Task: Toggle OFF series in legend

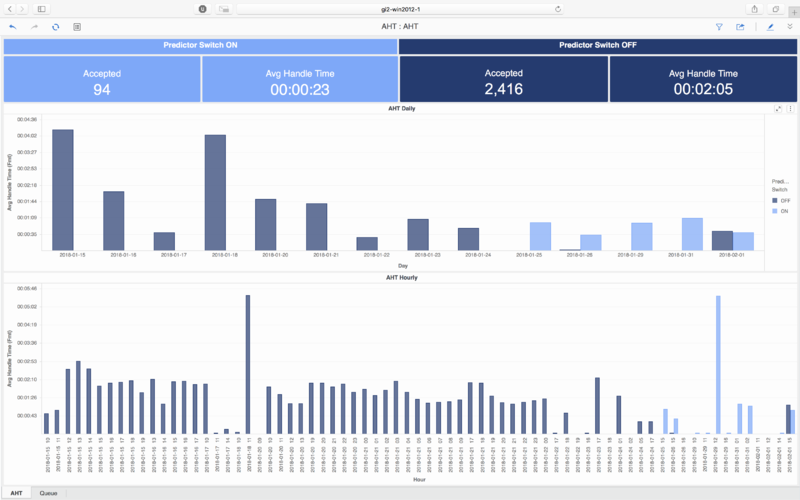Action: pyautogui.click(x=780, y=201)
